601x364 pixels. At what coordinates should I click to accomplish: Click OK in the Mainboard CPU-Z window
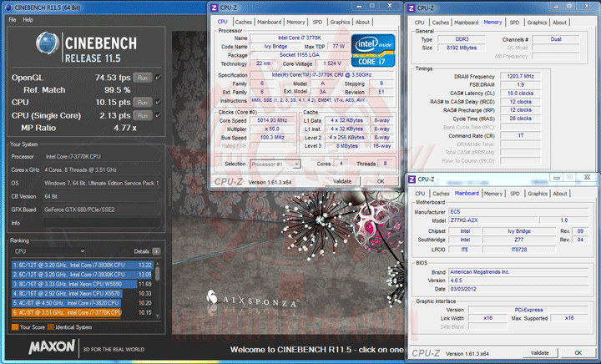[x=578, y=353]
